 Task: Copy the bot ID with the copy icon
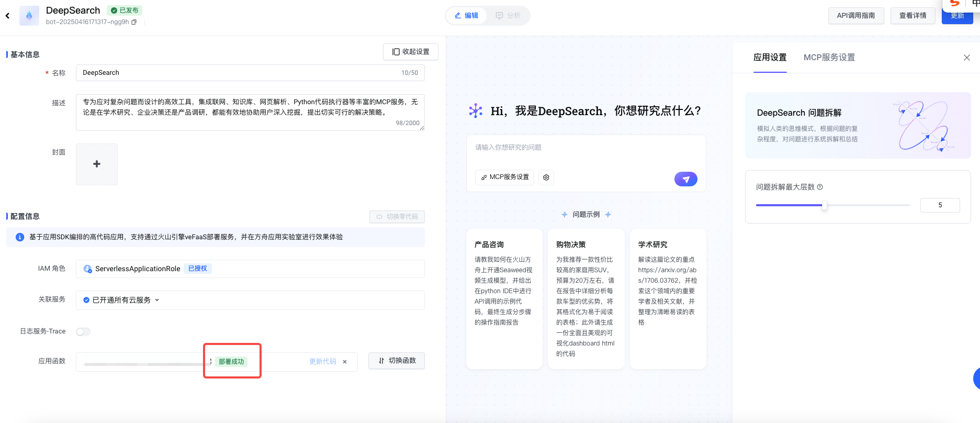[x=134, y=22]
